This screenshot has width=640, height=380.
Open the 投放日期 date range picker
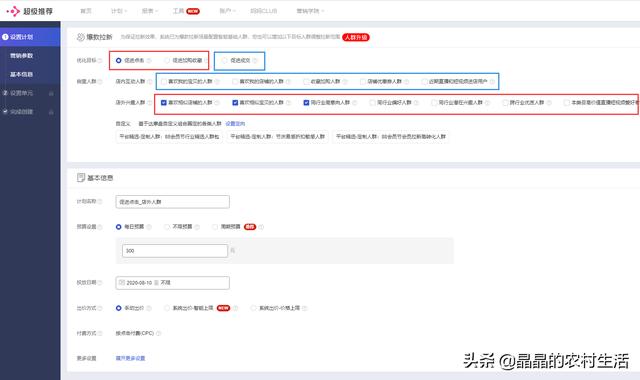pos(173,283)
